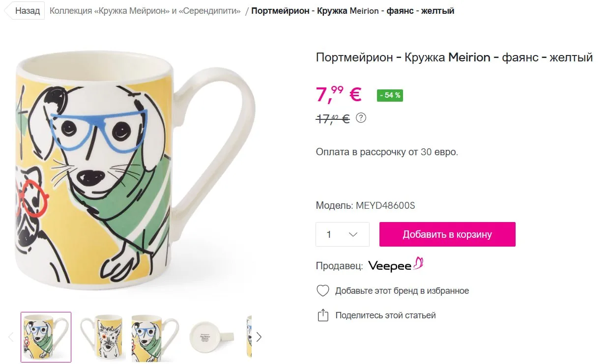Show previous thumbnails with left arrow

pyautogui.click(x=11, y=337)
